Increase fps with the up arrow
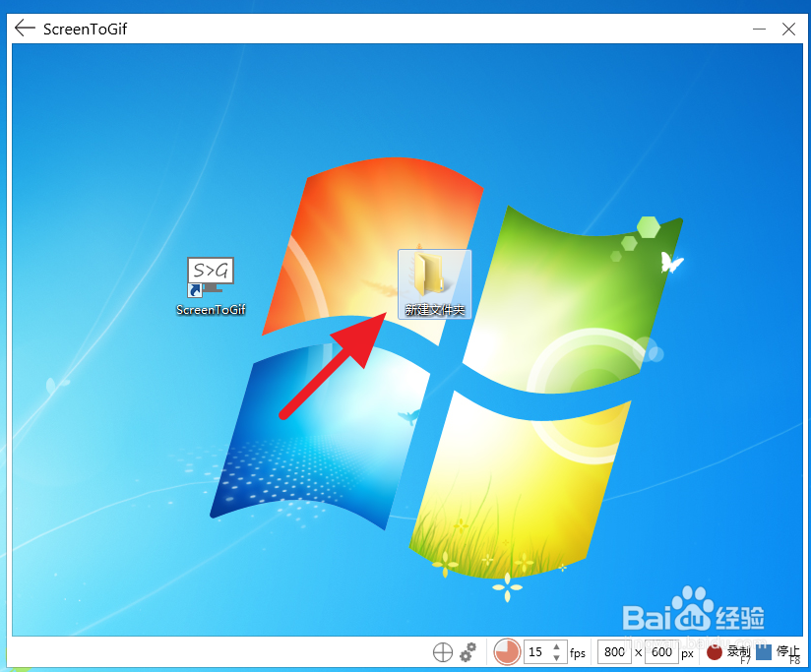811x672 pixels. pyautogui.click(x=556, y=646)
